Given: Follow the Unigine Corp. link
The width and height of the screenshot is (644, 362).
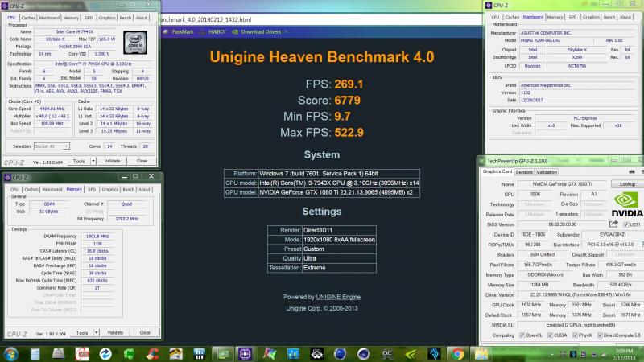Looking at the screenshot, I should (303, 308).
